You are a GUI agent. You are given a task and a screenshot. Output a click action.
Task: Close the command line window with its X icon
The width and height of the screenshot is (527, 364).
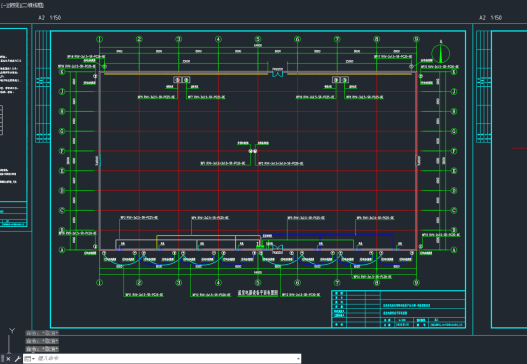pos(8,359)
